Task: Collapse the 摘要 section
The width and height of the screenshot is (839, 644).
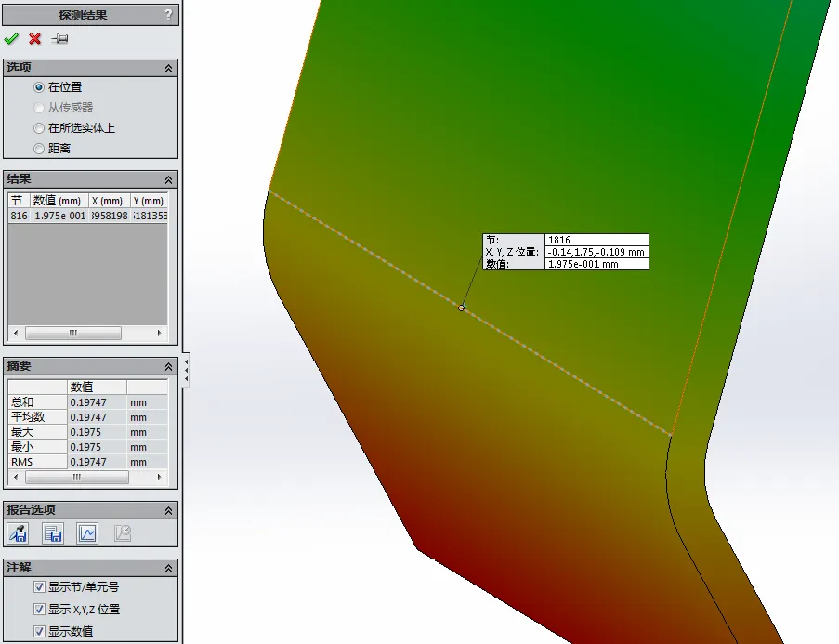Action: click(x=168, y=366)
